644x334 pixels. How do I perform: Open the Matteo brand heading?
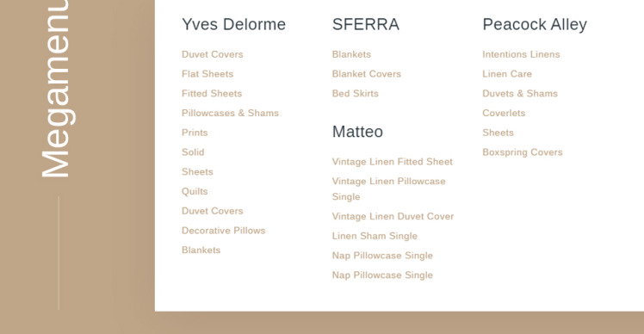357,132
